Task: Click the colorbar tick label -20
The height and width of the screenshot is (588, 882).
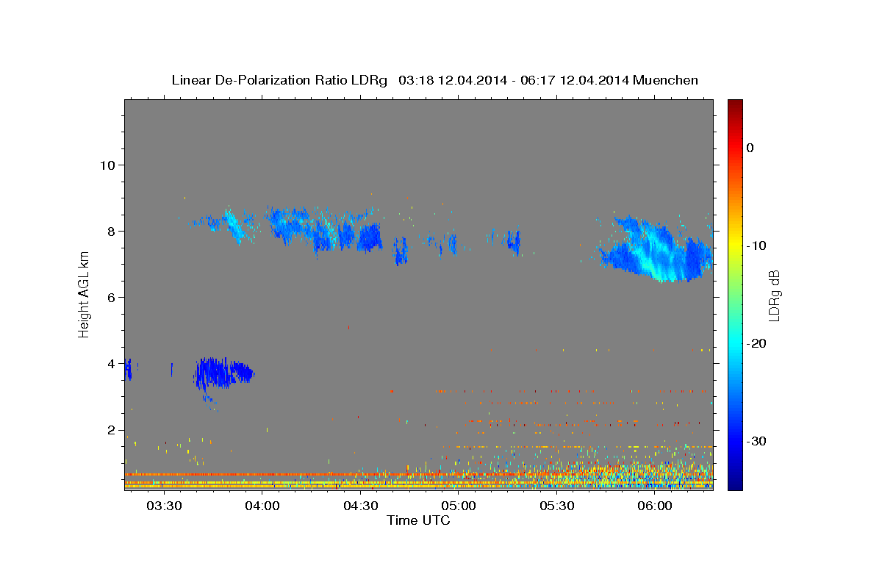Action: [756, 343]
